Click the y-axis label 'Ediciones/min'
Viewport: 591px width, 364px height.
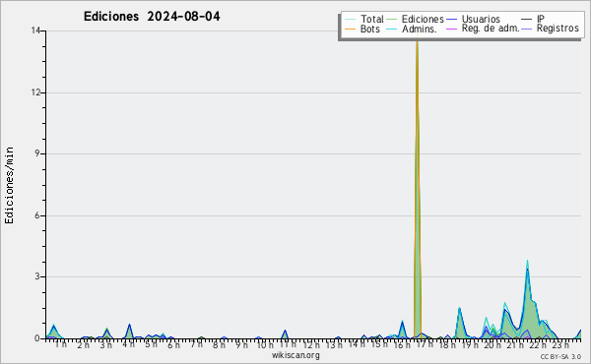coord(9,185)
